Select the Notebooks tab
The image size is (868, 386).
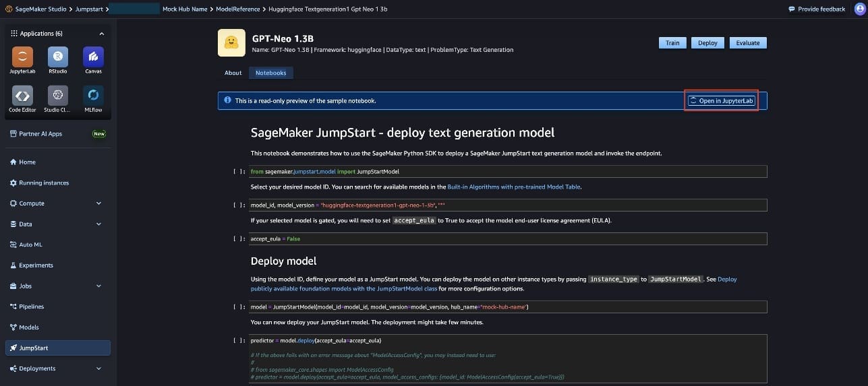pos(270,73)
